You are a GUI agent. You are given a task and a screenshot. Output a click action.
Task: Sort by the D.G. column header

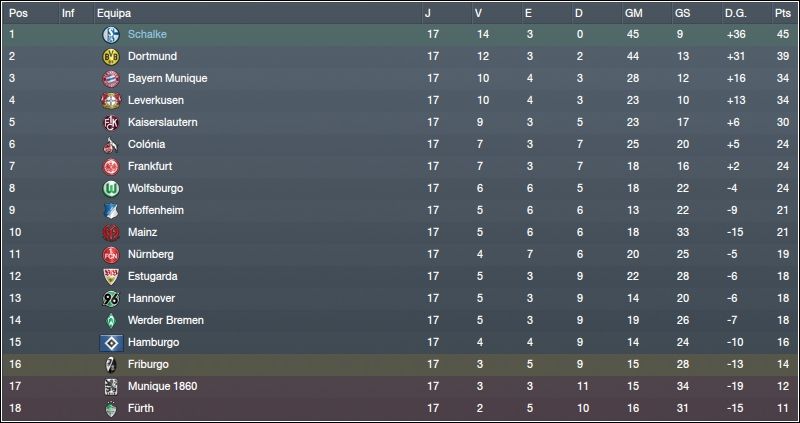point(735,13)
